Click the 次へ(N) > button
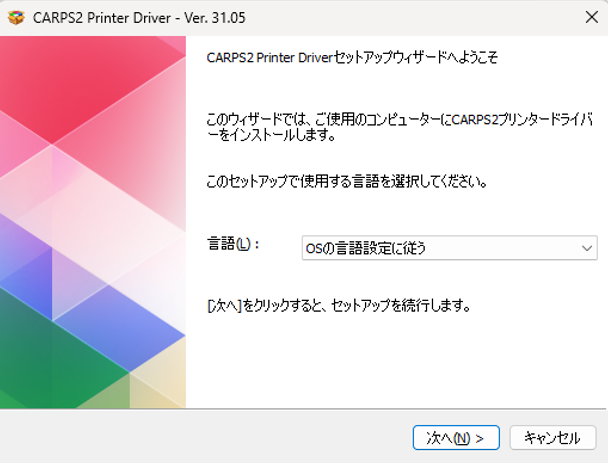 pyautogui.click(x=456, y=438)
